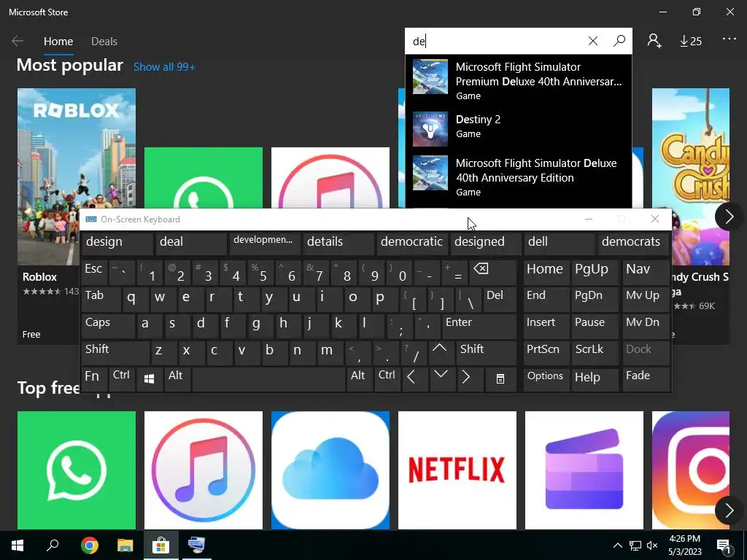The width and height of the screenshot is (747, 560).
Task: Open Downloads and updates showing 25
Action: coord(691,42)
